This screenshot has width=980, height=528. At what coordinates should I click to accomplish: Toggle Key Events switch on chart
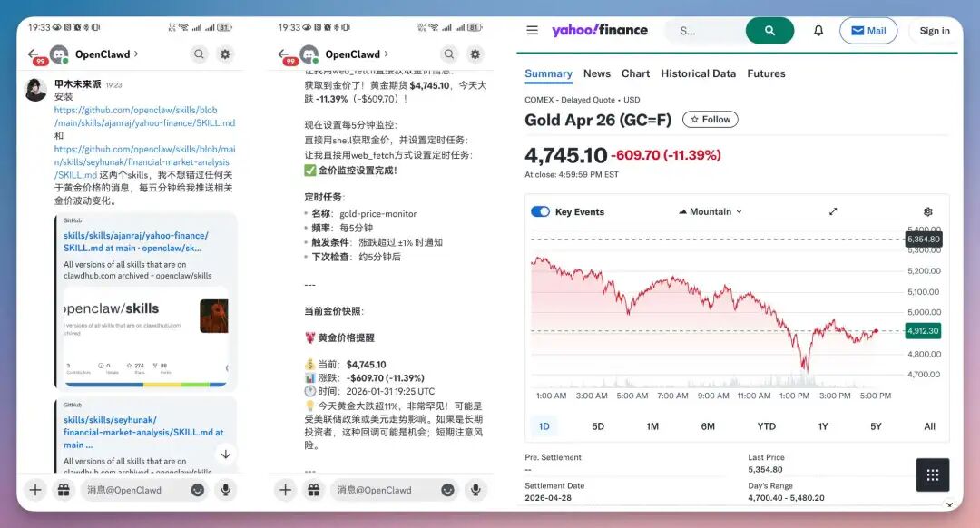point(540,211)
